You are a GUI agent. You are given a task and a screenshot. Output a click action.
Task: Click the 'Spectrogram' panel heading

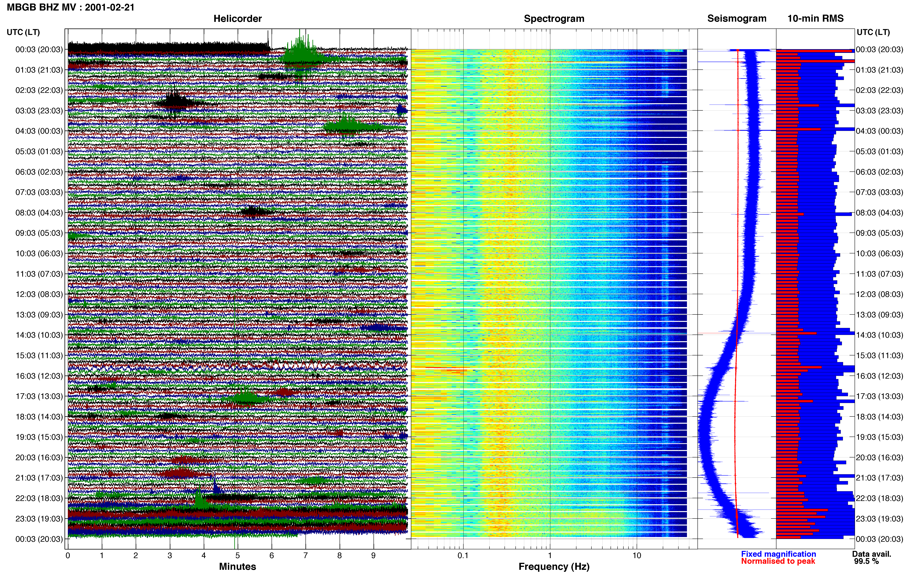(554, 19)
